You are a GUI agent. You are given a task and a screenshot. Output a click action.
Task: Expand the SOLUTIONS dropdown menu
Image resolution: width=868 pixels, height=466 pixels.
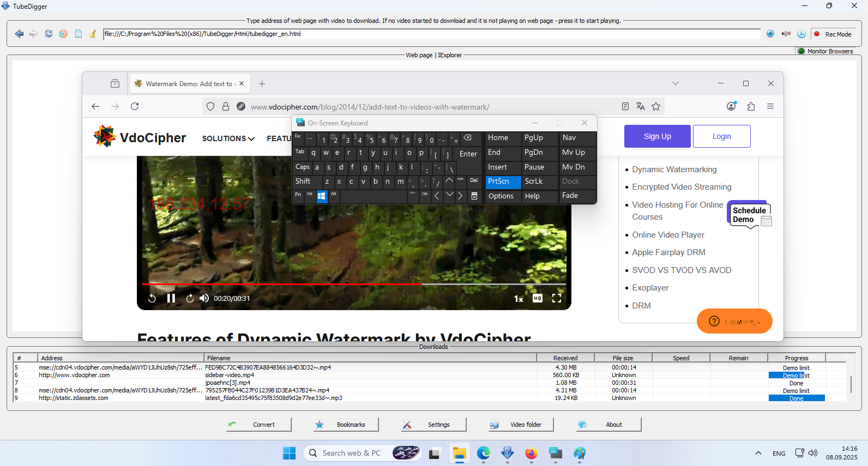228,138
